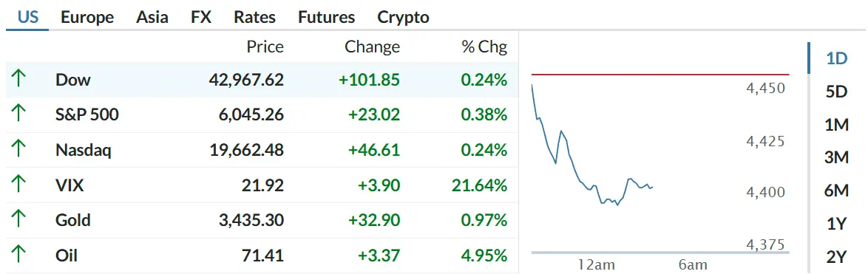Show the 6M chart range

836,191
